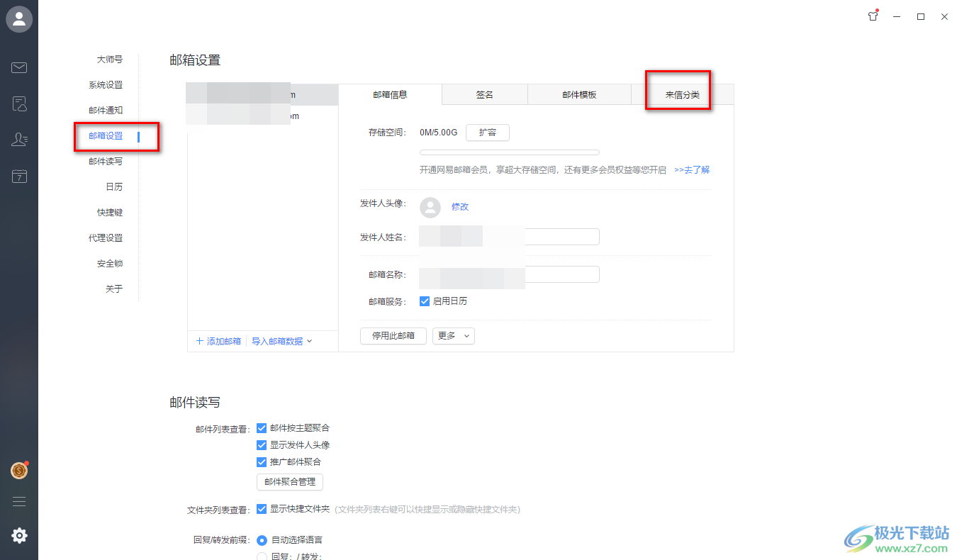
Task: Select 系统设置 in settings navigation
Action: (106, 85)
